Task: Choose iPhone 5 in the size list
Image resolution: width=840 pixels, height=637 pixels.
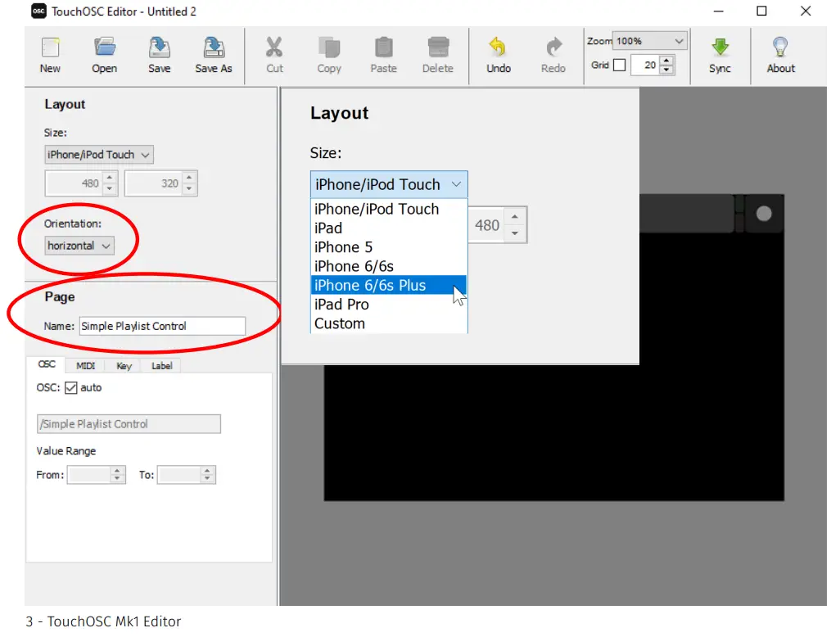Action: 389,247
